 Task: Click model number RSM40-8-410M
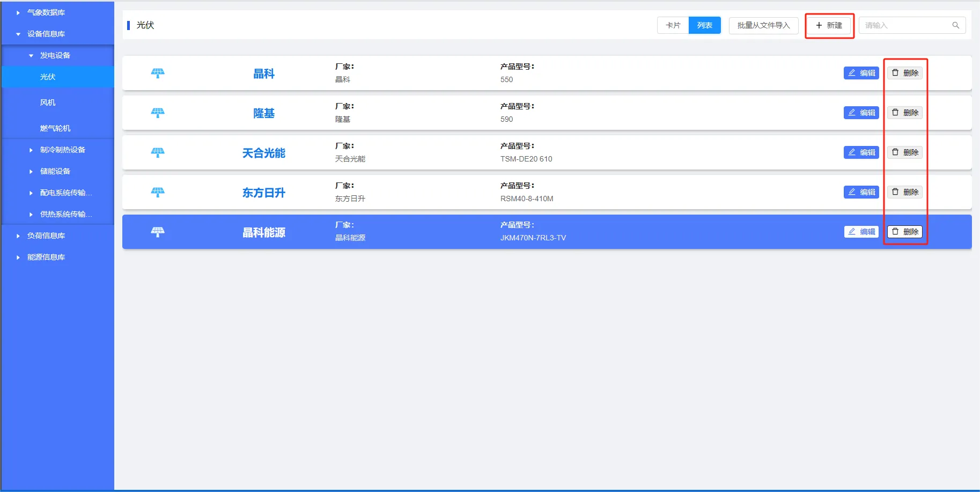click(x=527, y=199)
